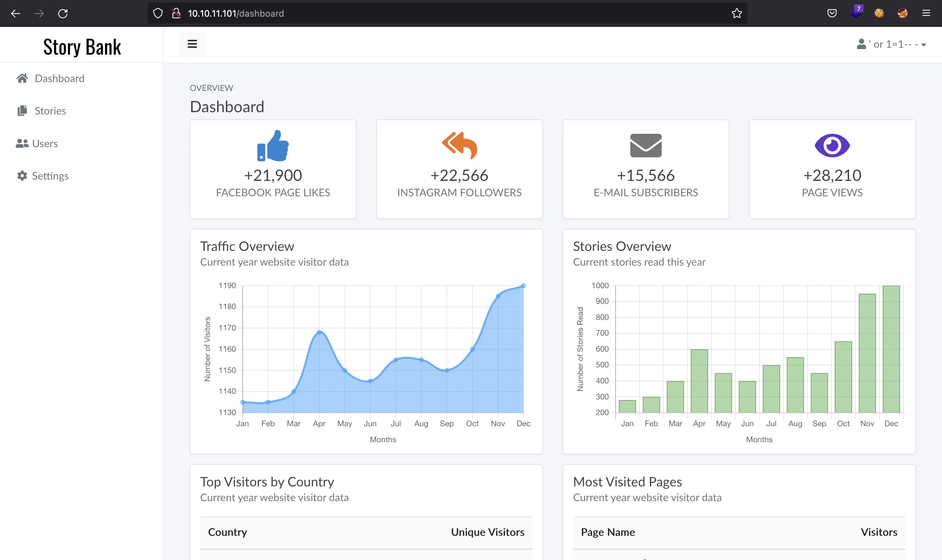Click the +28,210 page views count
Image resolution: width=942 pixels, height=560 pixels.
(x=832, y=175)
